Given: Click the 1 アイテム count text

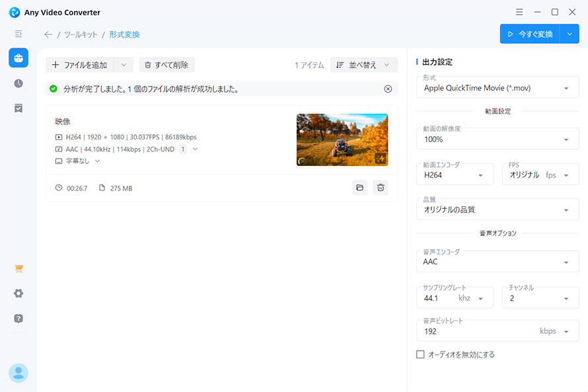Looking at the screenshot, I should 309,65.
